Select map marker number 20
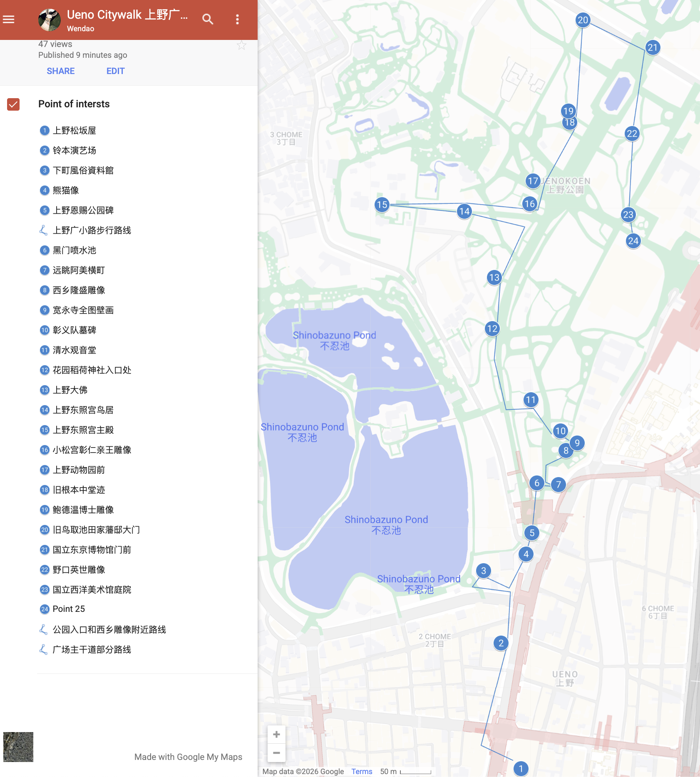The height and width of the screenshot is (777, 700). coord(583,20)
